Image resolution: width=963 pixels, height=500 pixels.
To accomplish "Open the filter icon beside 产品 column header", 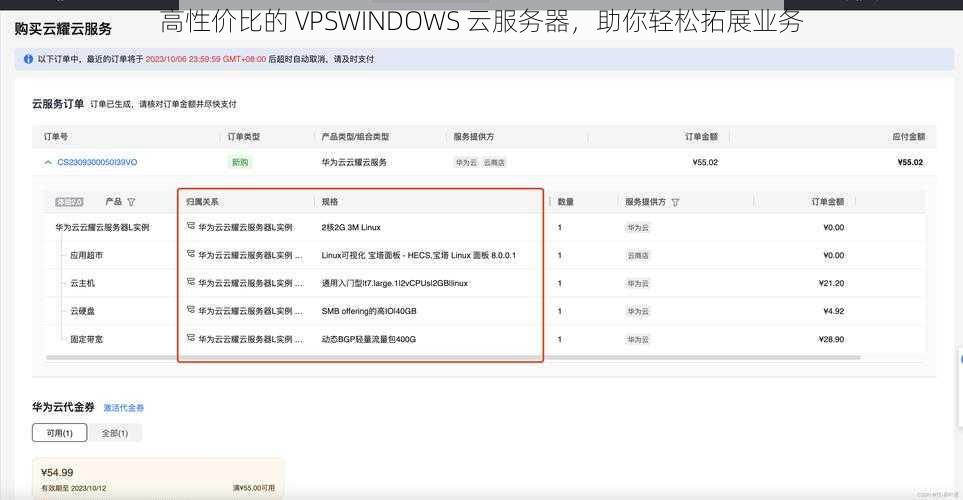I will point(131,201).
